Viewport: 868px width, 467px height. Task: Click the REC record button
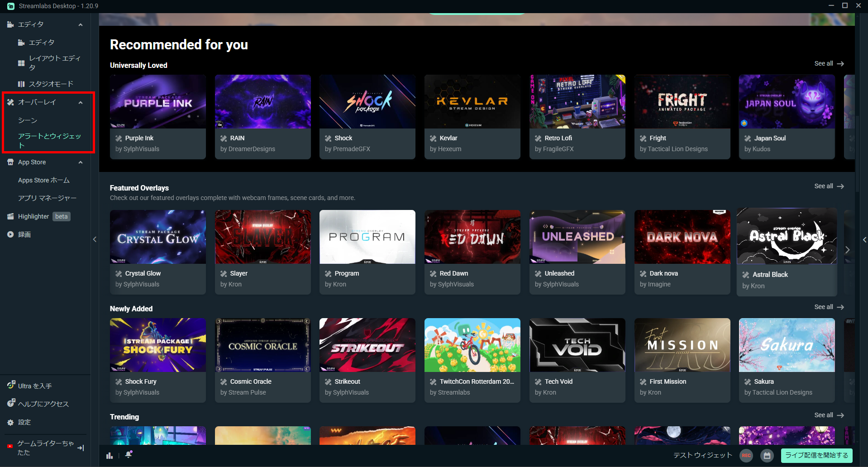[746, 456]
